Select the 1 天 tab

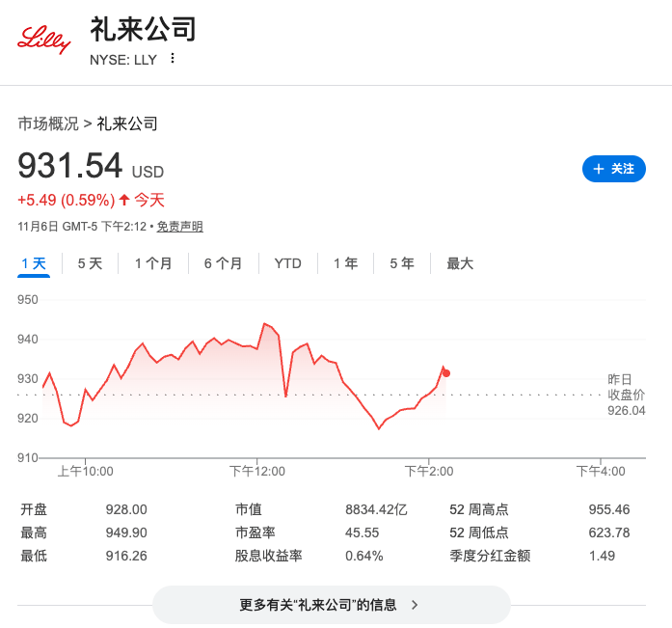click(33, 263)
